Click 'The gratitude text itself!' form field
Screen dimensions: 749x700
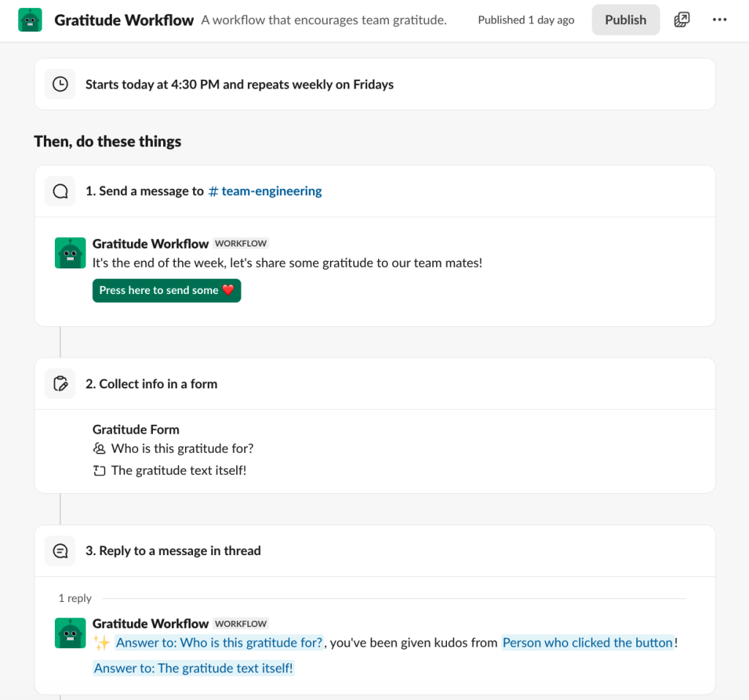click(x=178, y=470)
